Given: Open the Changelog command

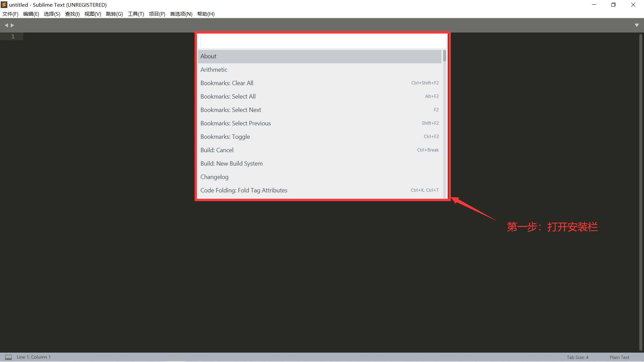Looking at the screenshot, I should (x=320, y=177).
